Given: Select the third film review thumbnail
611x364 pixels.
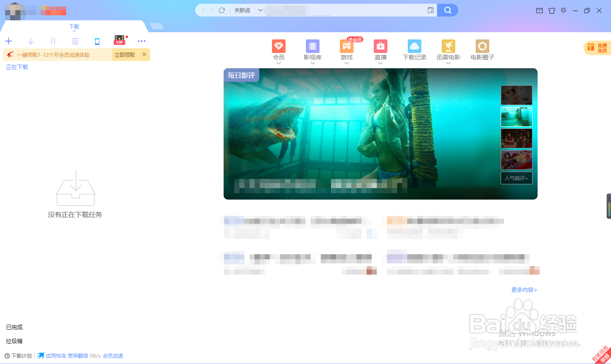Looking at the screenshot, I should click(x=516, y=139).
